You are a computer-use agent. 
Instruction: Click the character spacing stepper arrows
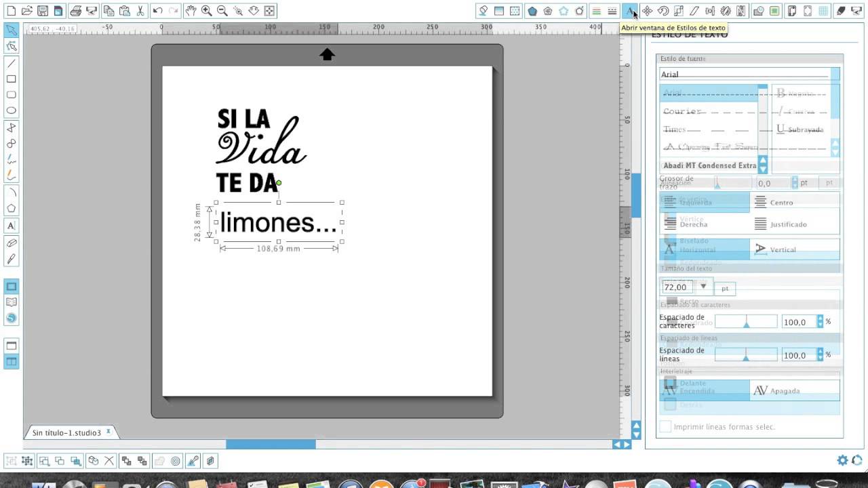[x=820, y=322]
